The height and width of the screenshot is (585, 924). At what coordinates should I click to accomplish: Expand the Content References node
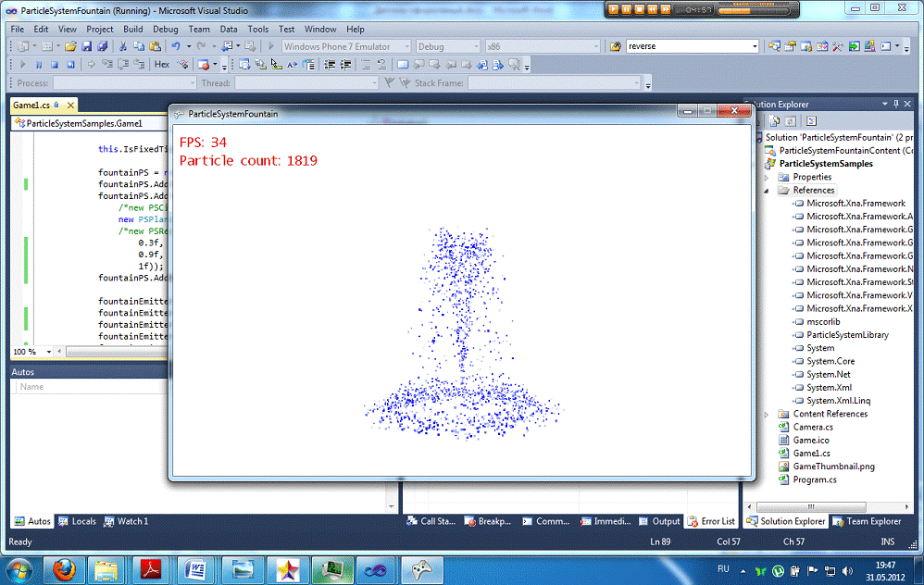[767, 414]
